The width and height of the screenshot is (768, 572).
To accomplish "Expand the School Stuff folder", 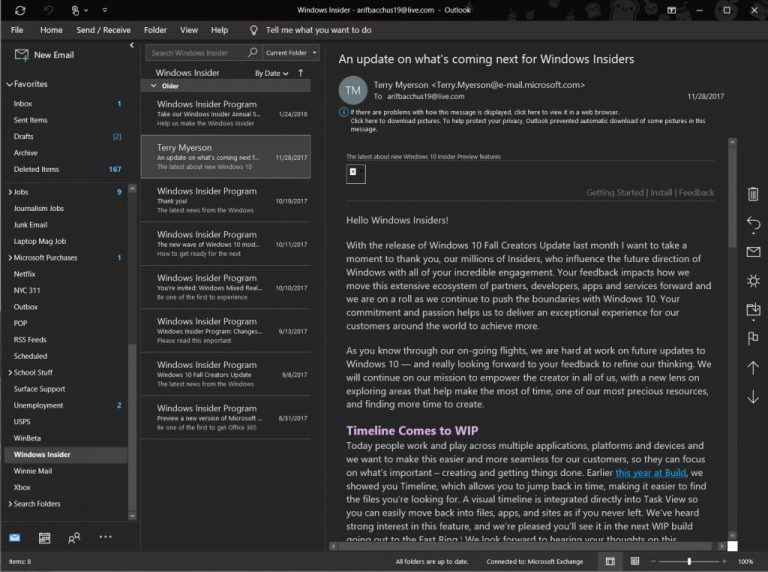I will (10, 373).
